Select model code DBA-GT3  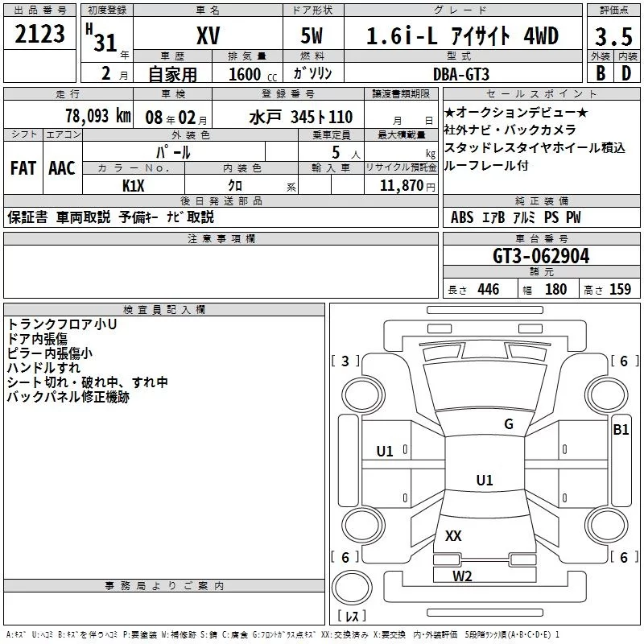[460, 74]
